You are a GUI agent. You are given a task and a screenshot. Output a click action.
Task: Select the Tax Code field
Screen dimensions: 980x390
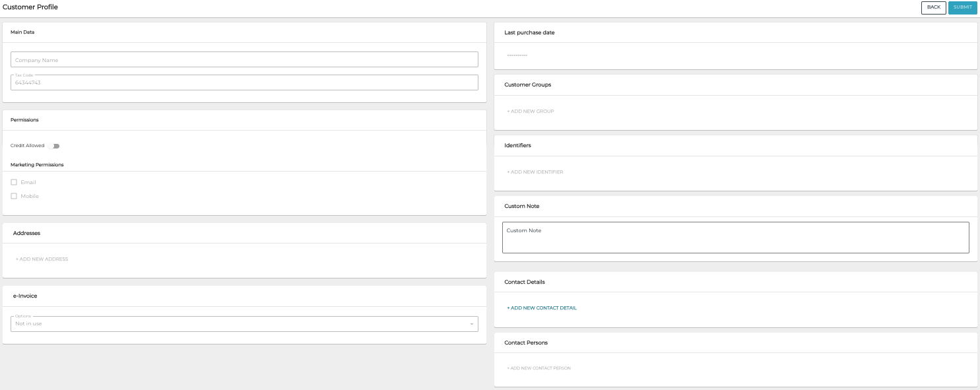point(244,82)
